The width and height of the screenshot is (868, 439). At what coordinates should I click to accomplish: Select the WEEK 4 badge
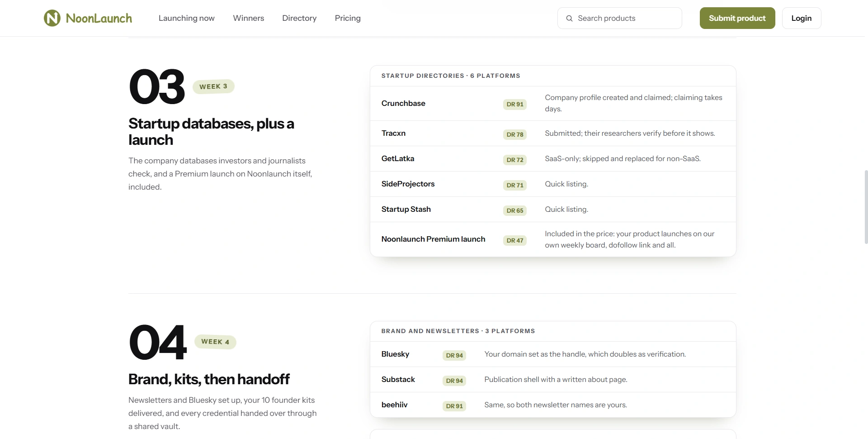(215, 342)
